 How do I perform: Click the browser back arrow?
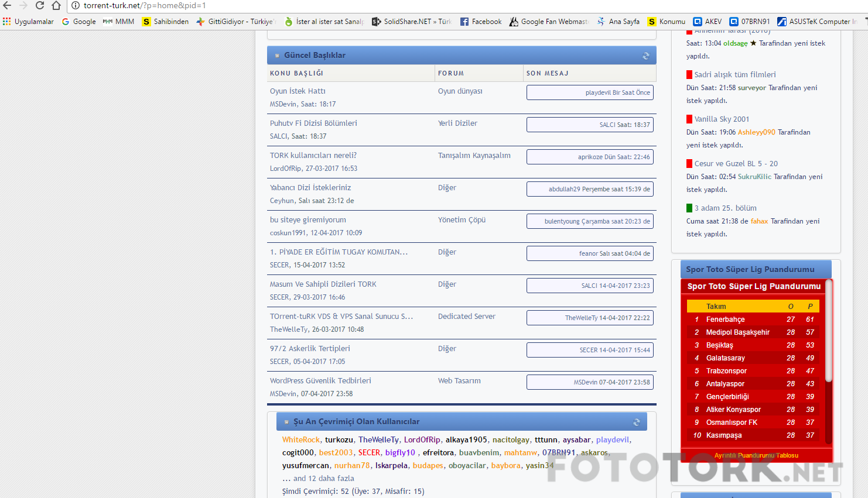pyautogui.click(x=7, y=6)
